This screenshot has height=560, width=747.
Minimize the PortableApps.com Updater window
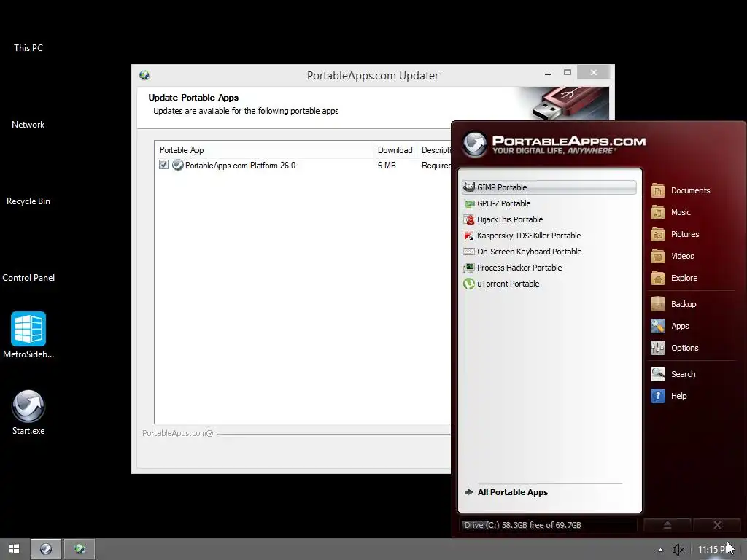pyautogui.click(x=548, y=74)
